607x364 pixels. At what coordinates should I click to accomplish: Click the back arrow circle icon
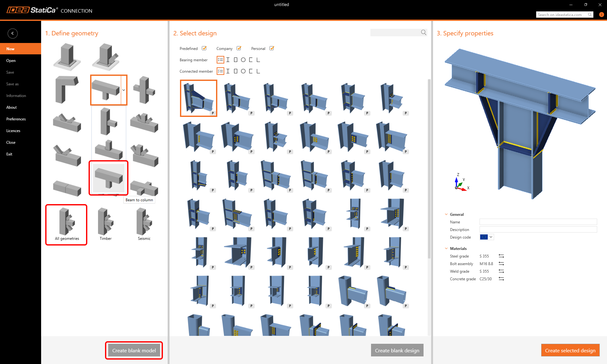pyautogui.click(x=12, y=33)
